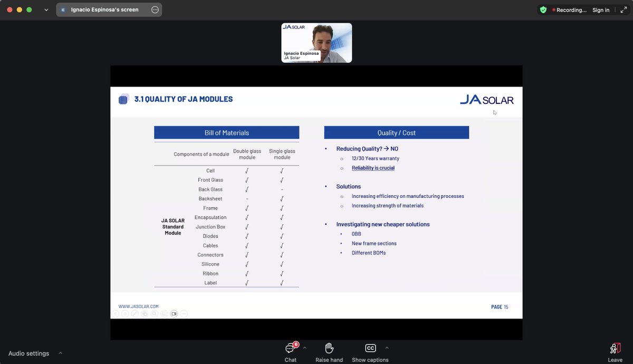Click the 'Junction Box' row label

[210, 227]
